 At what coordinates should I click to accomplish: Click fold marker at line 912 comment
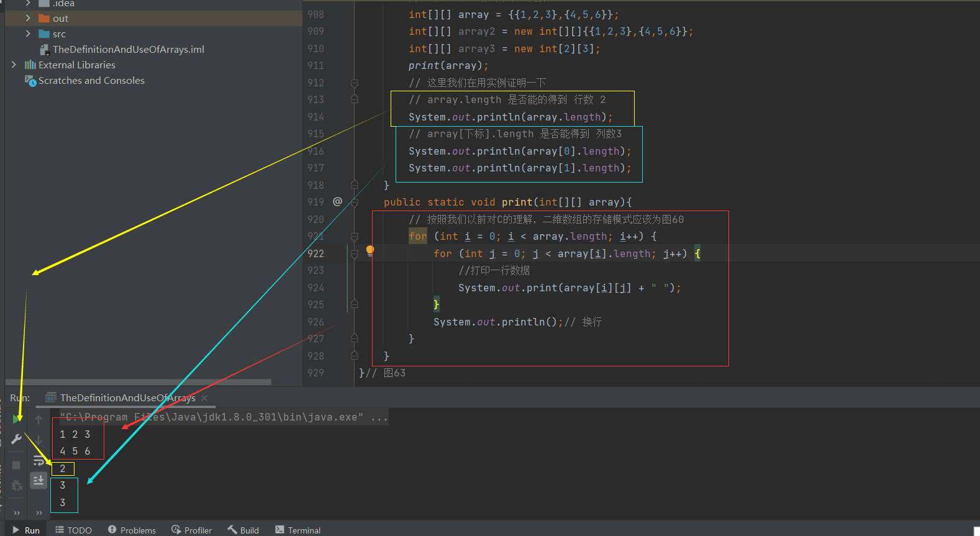(355, 83)
